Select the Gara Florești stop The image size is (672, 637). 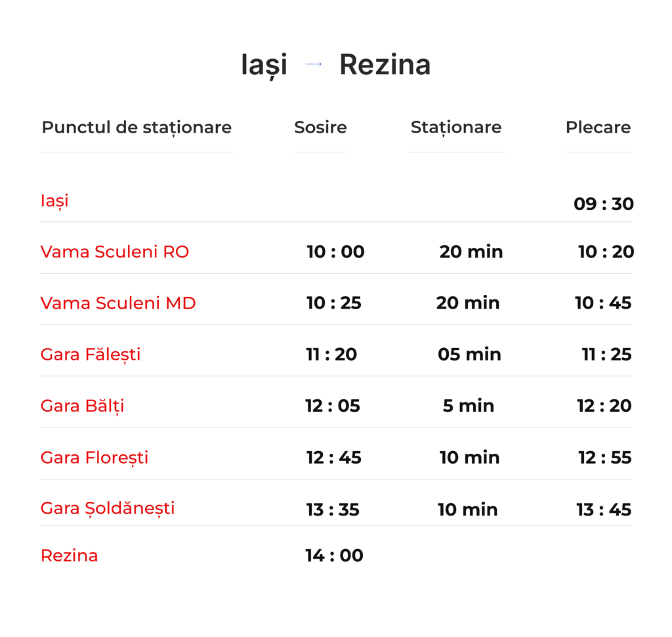coord(94,457)
